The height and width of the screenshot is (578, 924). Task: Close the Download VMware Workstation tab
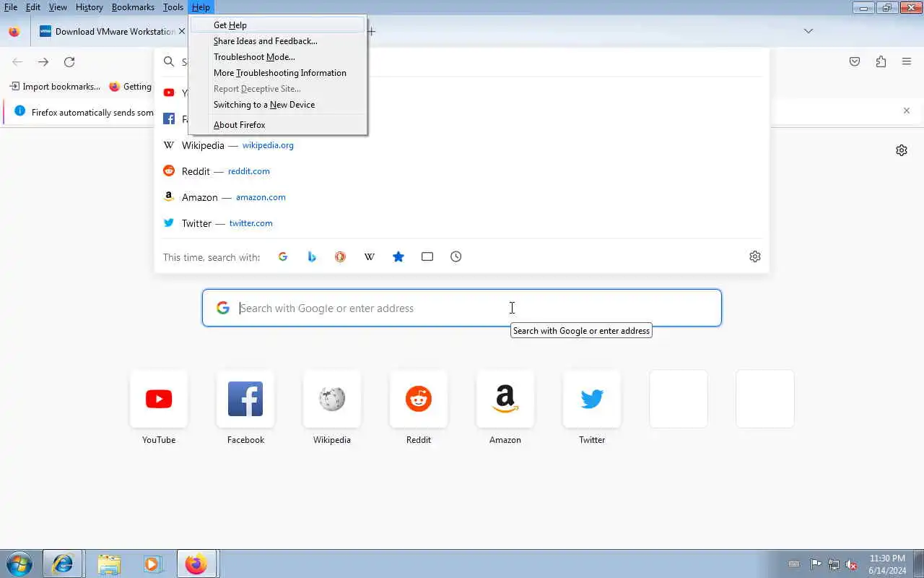coord(182,31)
